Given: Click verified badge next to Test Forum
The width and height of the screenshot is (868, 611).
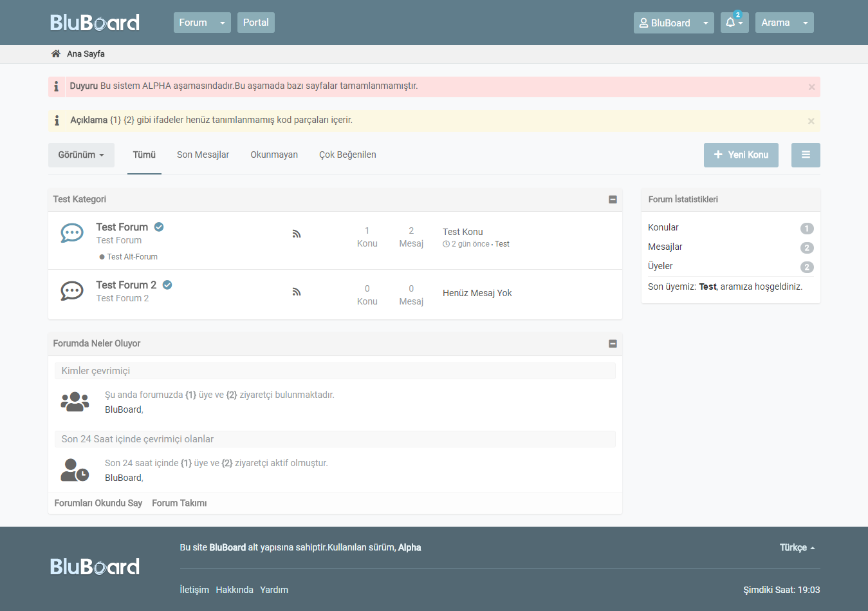Looking at the screenshot, I should point(159,227).
